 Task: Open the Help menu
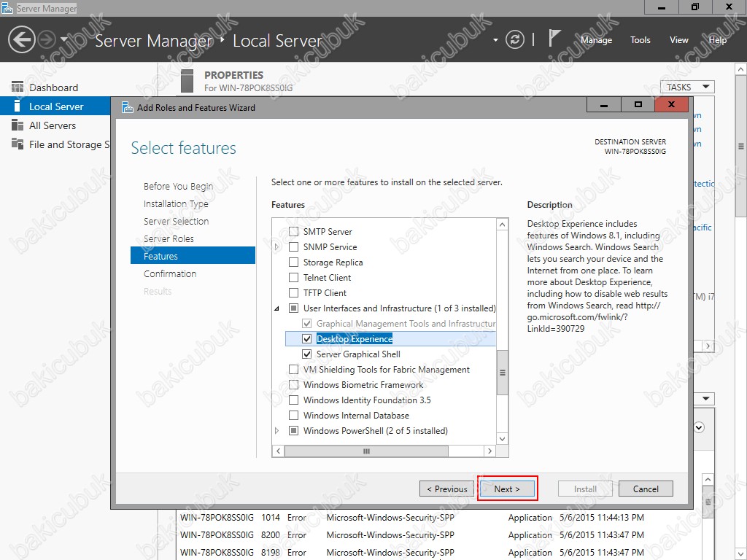tap(717, 40)
